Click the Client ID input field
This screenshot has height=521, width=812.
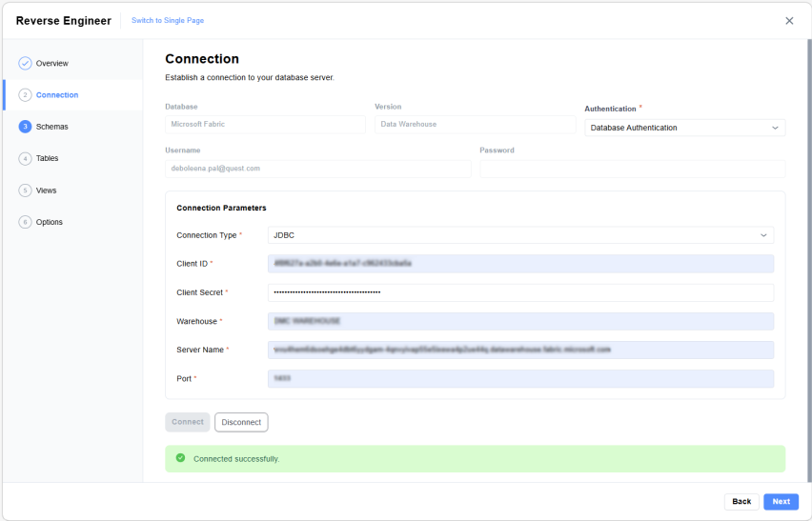point(520,263)
